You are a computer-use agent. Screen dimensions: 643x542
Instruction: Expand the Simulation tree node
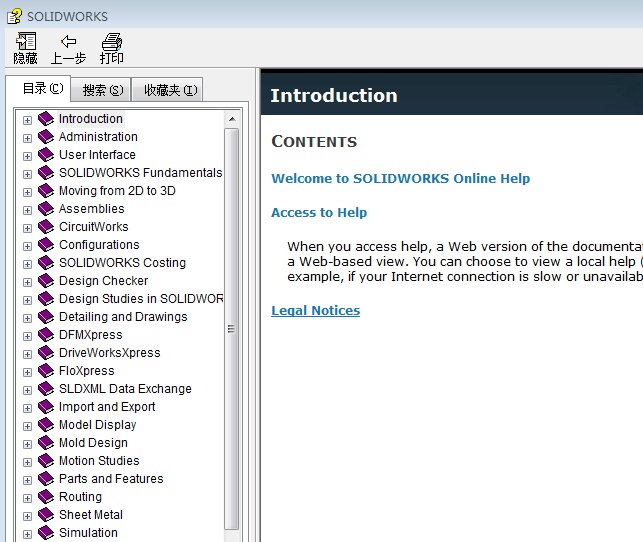(x=27, y=535)
